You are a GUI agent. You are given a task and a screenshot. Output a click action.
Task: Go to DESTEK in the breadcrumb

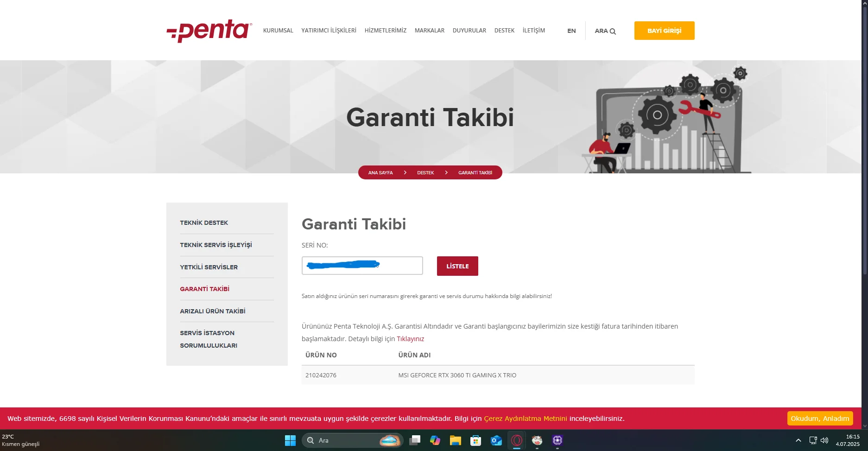425,173
